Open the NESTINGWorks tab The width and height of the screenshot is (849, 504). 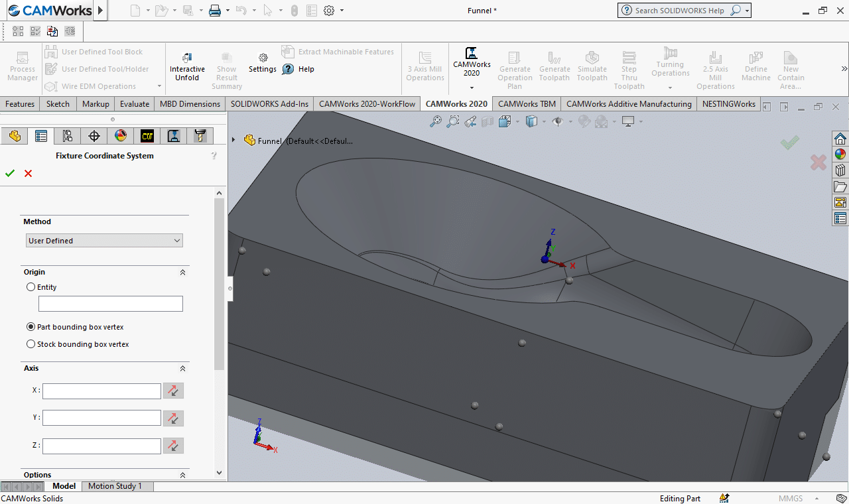[728, 103]
